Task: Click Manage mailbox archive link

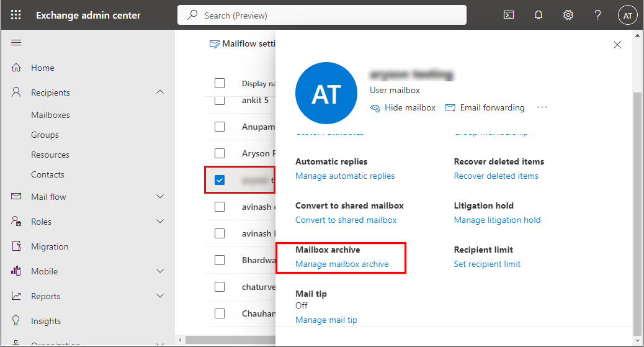Action: [x=342, y=264]
